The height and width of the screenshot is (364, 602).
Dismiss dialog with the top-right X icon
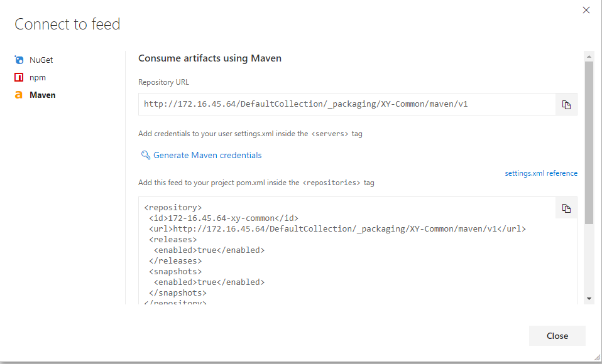point(586,10)
